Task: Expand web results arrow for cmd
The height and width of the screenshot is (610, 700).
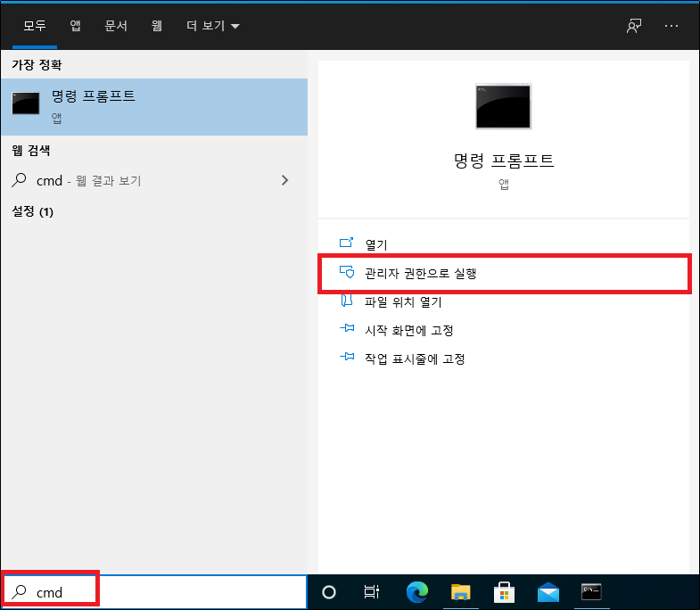Action: pos(284,180)
